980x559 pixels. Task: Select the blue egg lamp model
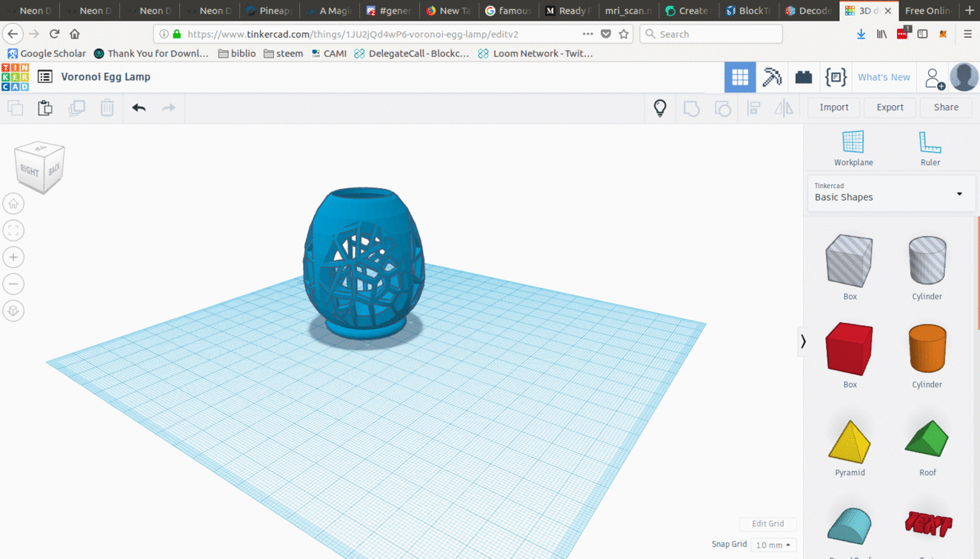click(364, 264)
